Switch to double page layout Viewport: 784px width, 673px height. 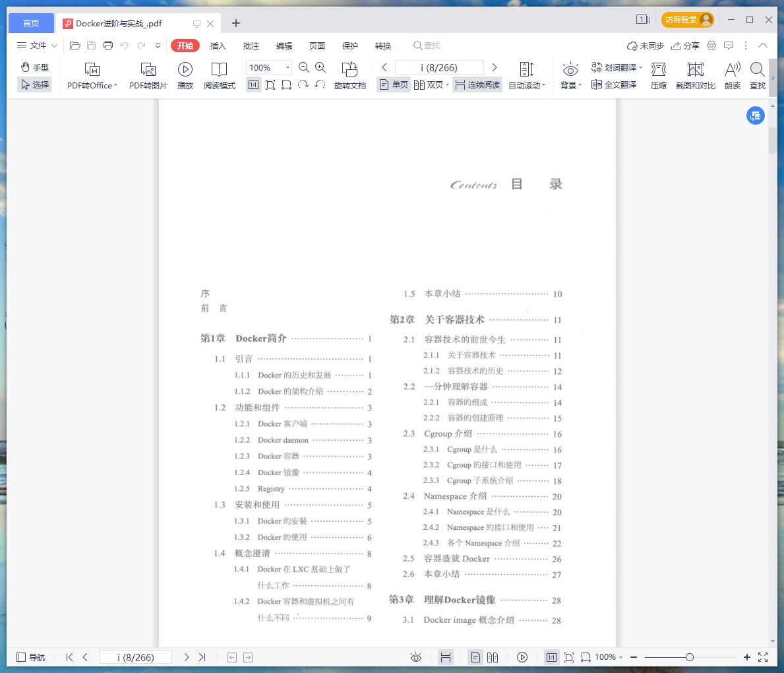click(x=429, y=84)
